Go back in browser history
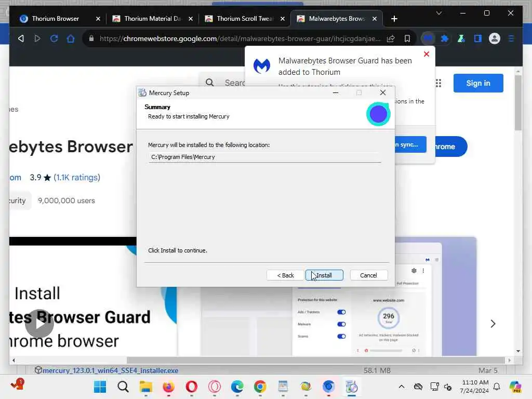 (x=21, y=38)
